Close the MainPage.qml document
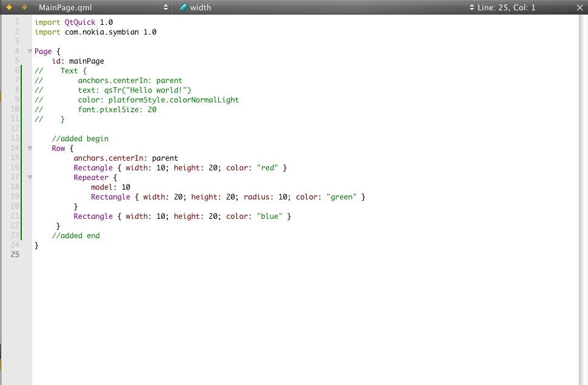 click(x=580, y=7)
